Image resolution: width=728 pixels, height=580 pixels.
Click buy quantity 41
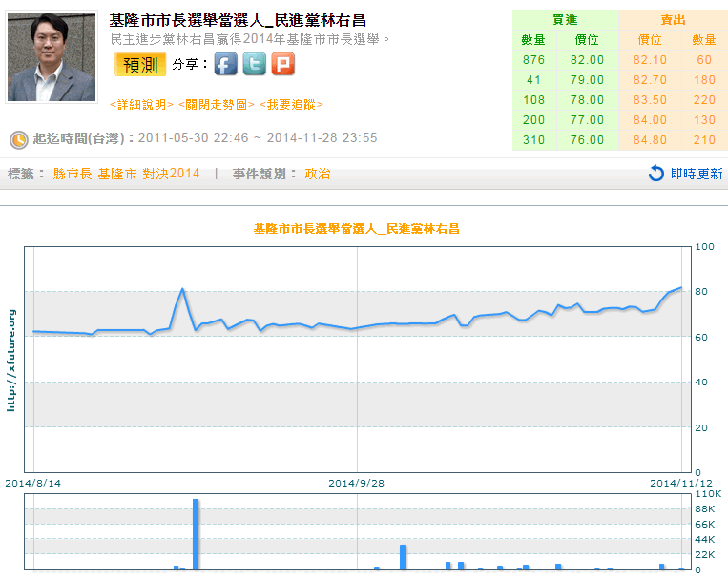click(x=533, y=80)
